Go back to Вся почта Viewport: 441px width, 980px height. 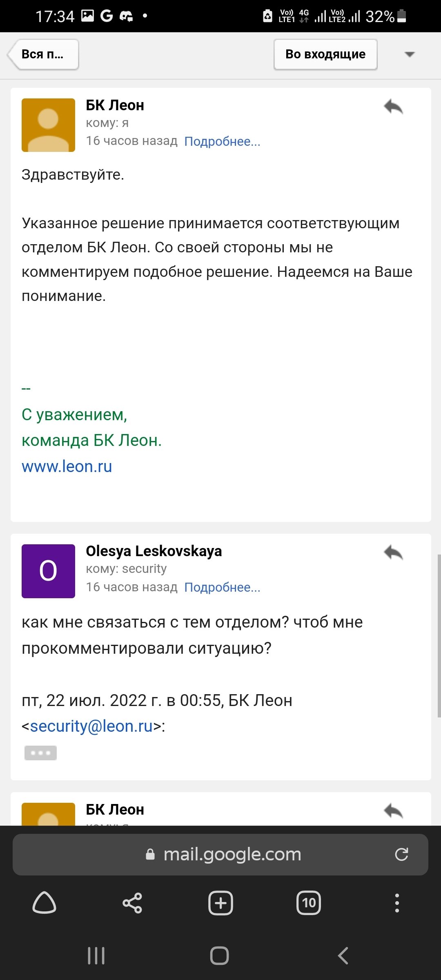(43, 54)
